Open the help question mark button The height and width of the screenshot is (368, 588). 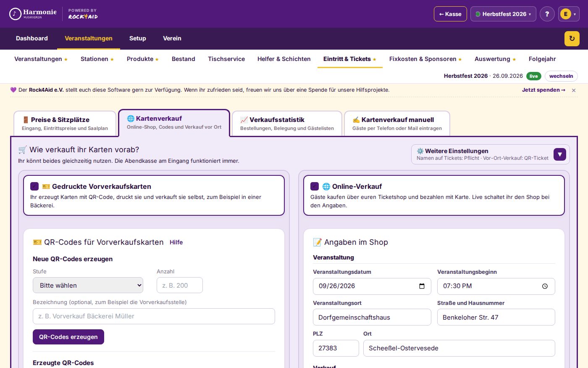pyautogui.click(x=547, y=14)
